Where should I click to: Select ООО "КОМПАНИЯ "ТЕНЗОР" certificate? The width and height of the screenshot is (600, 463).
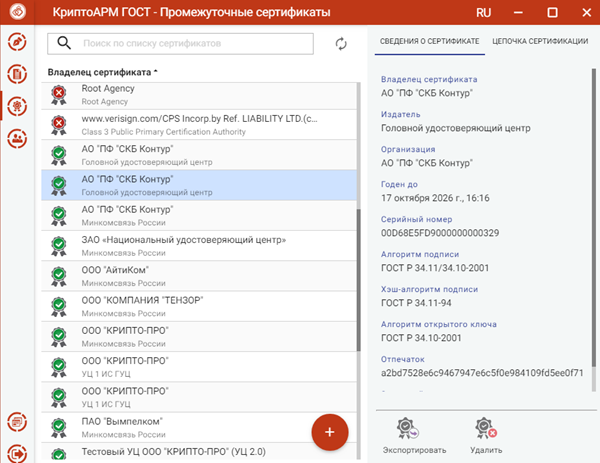pyautogui.click(x=199, y=306)
